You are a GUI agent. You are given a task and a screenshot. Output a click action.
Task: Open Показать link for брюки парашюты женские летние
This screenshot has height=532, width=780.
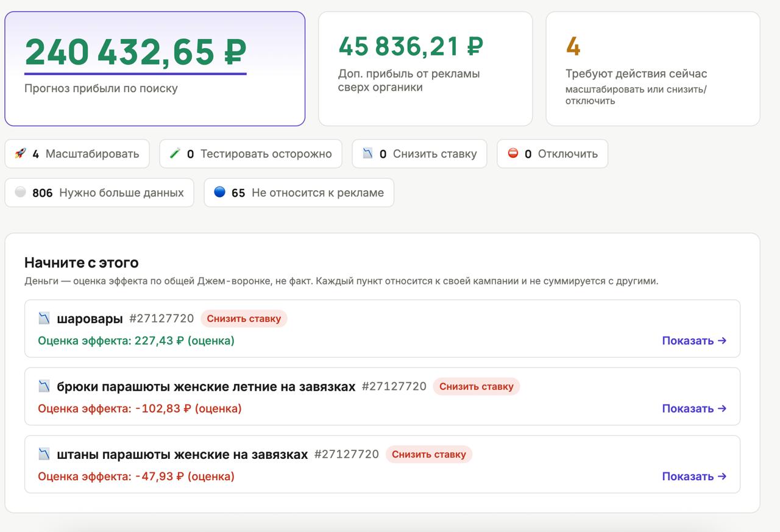point(694,408)
